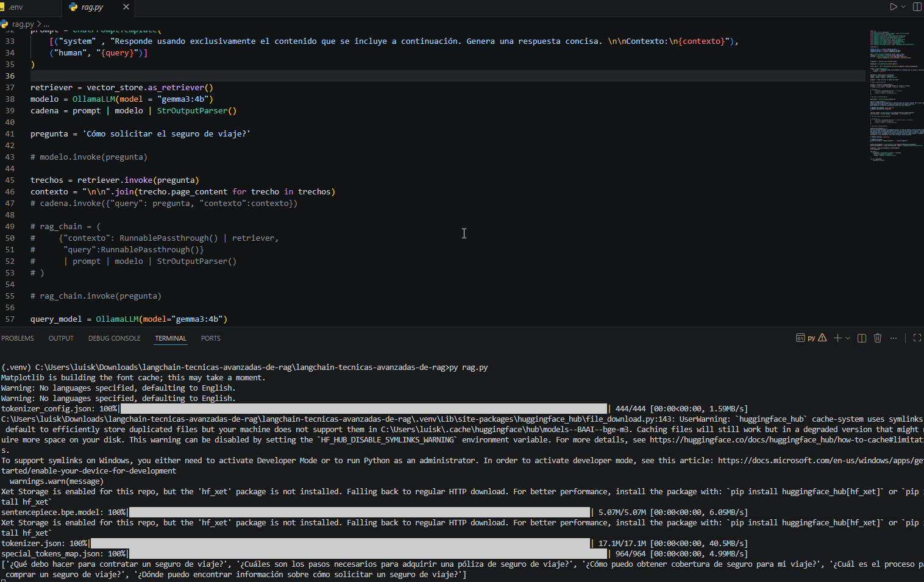Split the editor to the right

[917, 7]
